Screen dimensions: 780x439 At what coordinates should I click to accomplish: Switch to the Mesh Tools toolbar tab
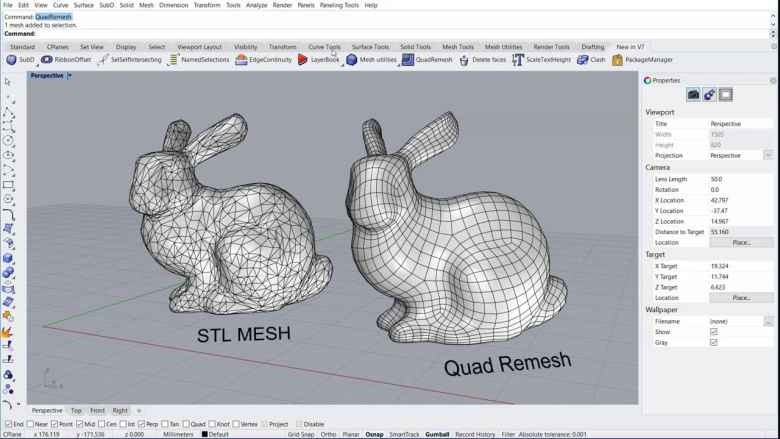click(458, 47)
